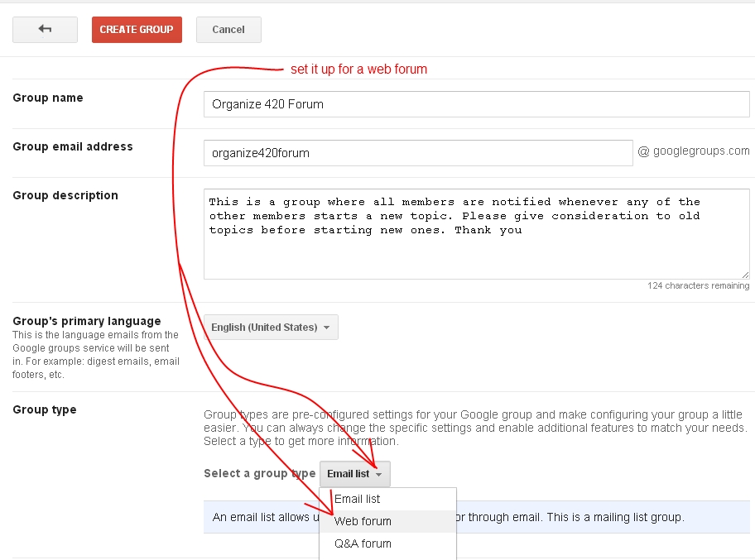The height and width of the screenshot is (560, 755).
Task: Click the Group name label
Action: click(x=48, y=98)
